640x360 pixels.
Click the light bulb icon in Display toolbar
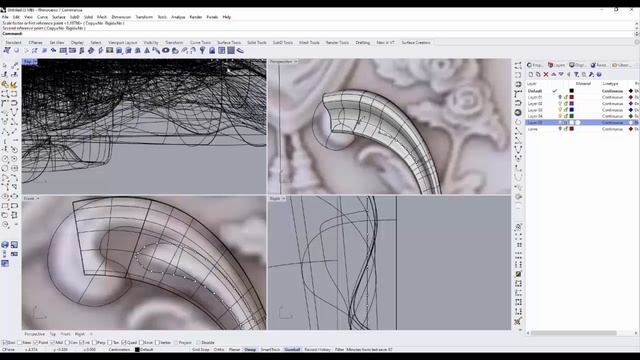(202, 51)
